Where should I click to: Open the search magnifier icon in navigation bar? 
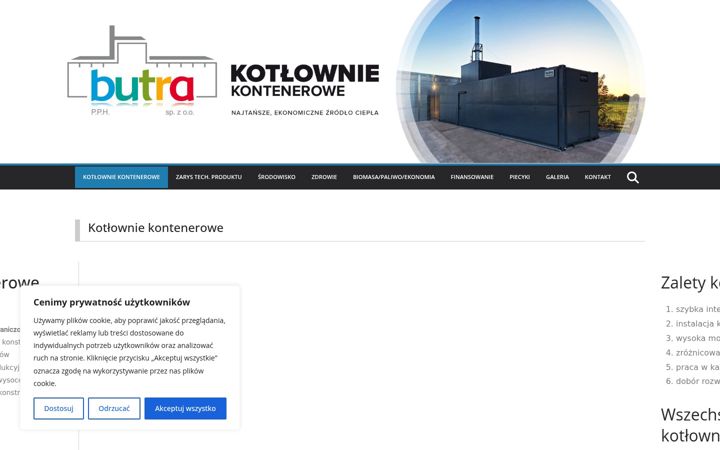(633, 177)
